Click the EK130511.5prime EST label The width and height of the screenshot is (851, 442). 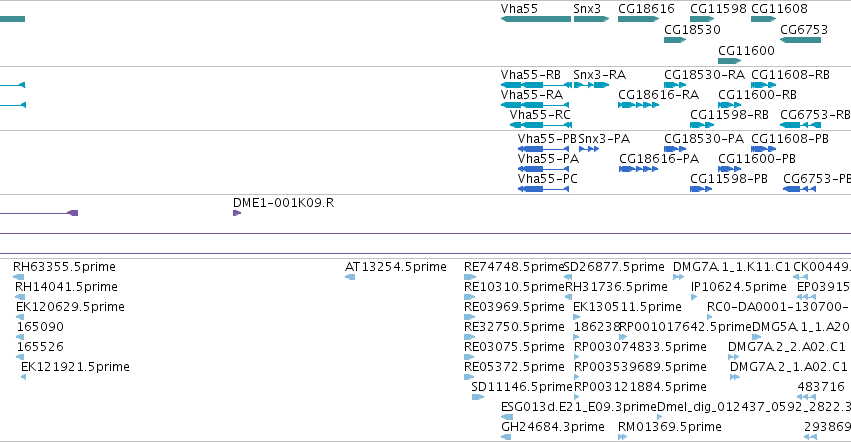click(627, 307)
